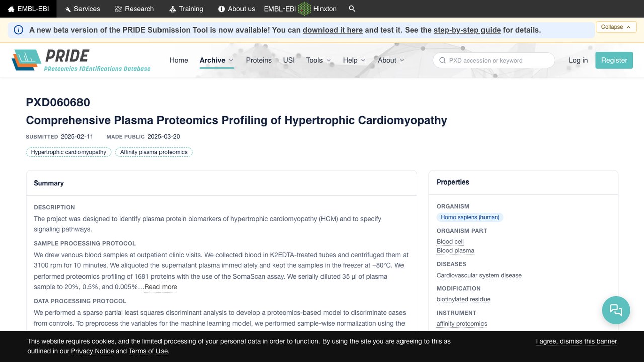Open the Services menu in the top bar
The image size is (644, 362).
(x=82, y=9)
